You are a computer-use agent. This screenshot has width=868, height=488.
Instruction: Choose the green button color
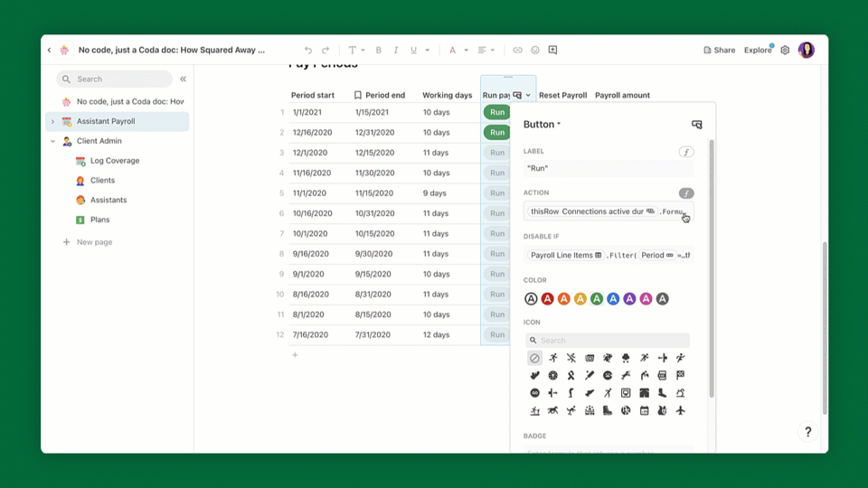coord(597,299)
